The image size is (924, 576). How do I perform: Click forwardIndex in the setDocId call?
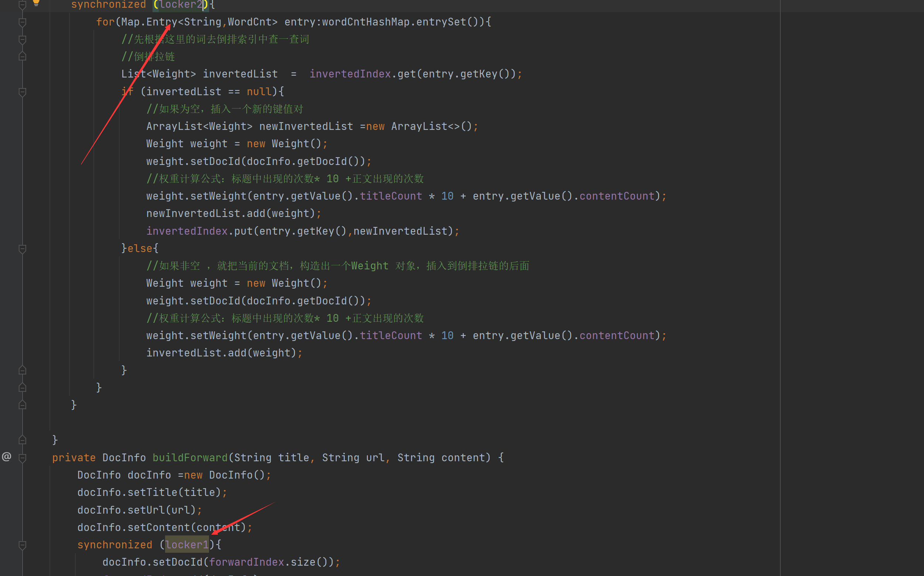[246, 562]
